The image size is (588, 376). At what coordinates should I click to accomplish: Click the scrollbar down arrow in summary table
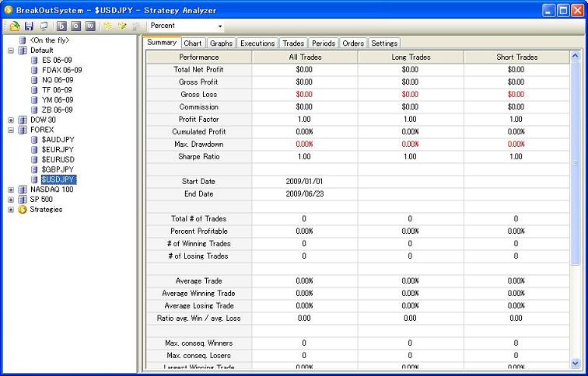(x=575, y=363)
